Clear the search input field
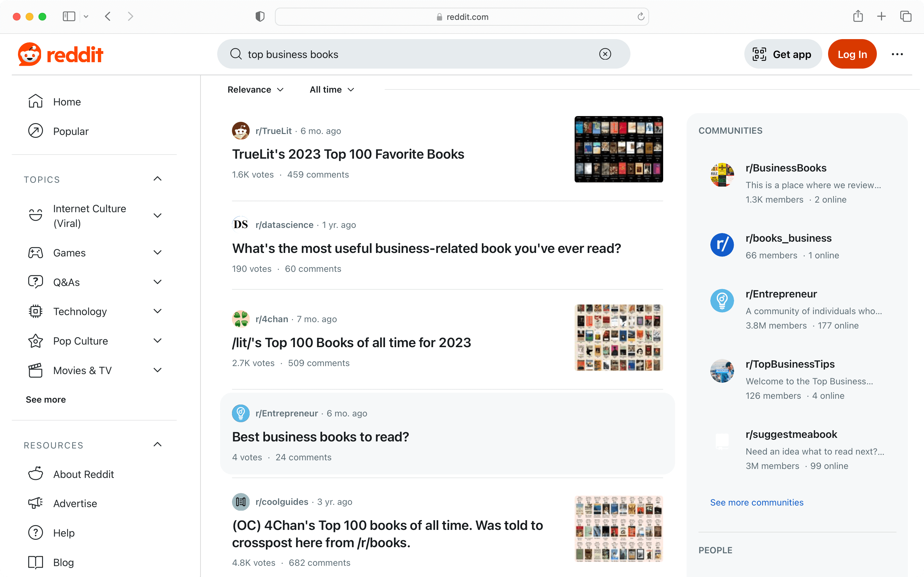Viewport: 924px width, 577px height. click(x=605, y=54)
